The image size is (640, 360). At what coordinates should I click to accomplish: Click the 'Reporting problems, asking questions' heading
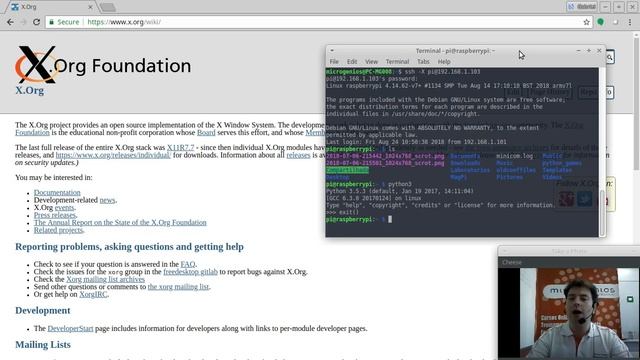[129, 247]
